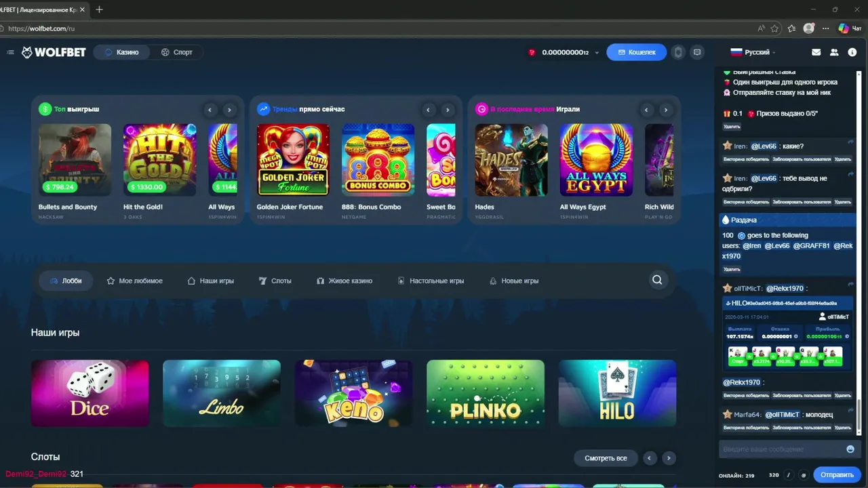868x488 pixels.
Task: Switch to the Спорт section
Action: [x=177, y=52]
